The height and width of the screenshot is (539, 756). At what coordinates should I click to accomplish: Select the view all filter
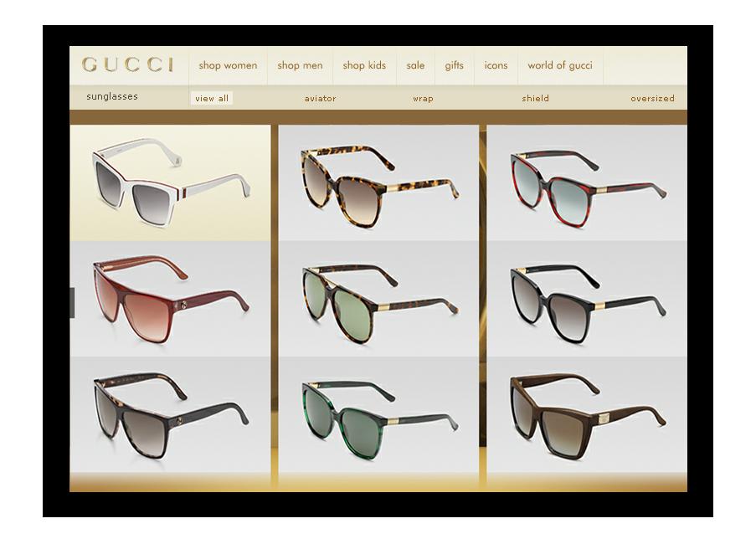(212, 99)
